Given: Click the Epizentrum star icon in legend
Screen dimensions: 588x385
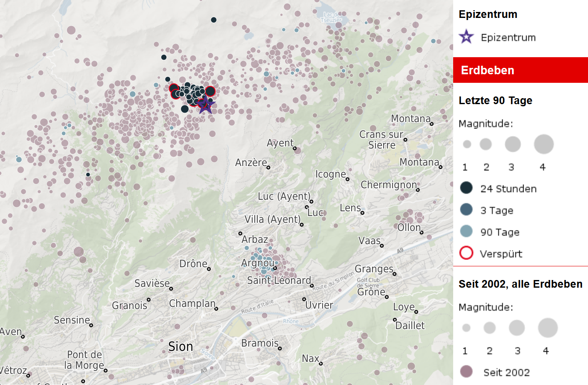Looking at the screenshot, I should pyautogui.click(x=466, y=37).
